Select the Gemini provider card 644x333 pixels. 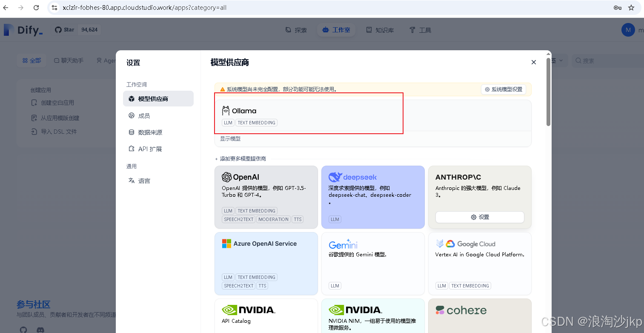pos(373,264)
